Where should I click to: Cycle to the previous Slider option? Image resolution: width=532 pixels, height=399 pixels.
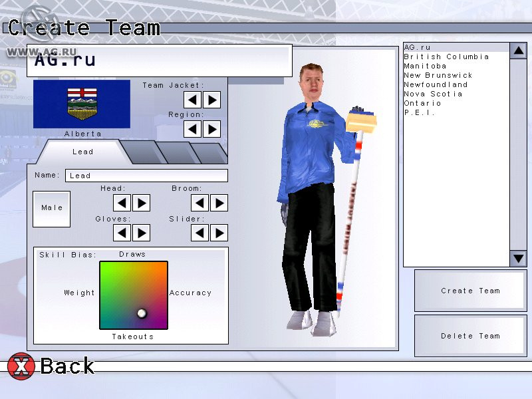[x=200, y=233]
